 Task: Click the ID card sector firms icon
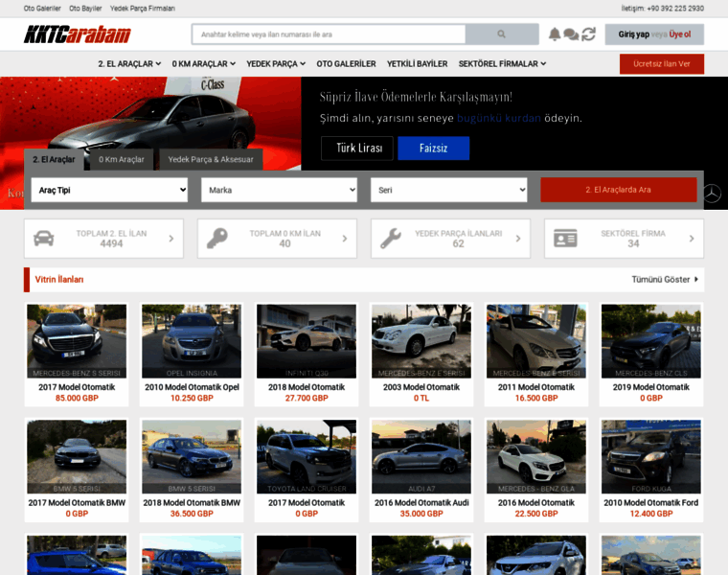click(x=565, y=239)
